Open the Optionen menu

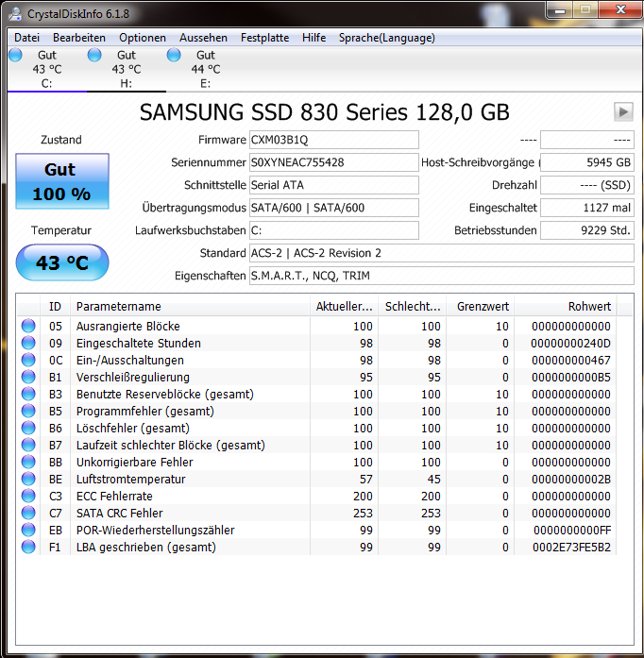143,38
